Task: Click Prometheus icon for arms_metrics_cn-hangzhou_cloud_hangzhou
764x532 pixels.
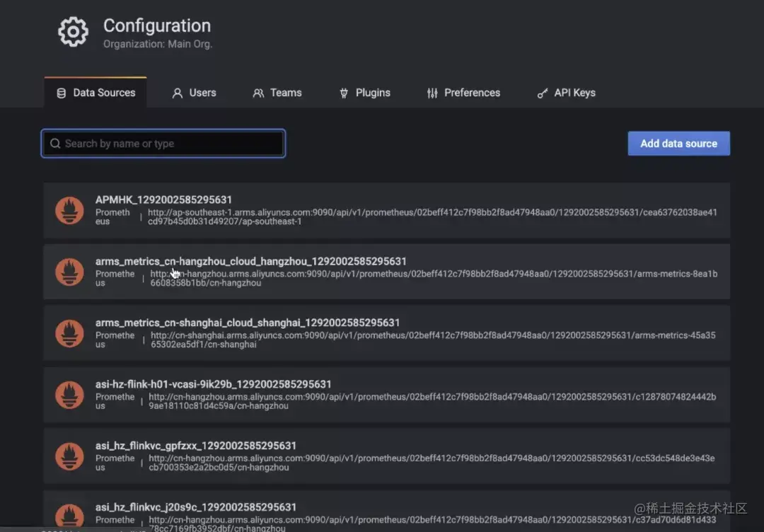Action: click(x=69, y=272)
